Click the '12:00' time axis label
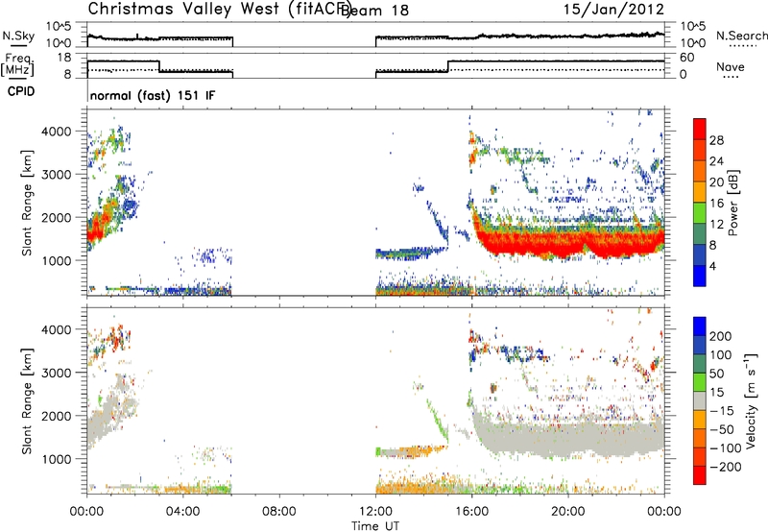This screenshot has height=532, width=768. coord(375,512)
